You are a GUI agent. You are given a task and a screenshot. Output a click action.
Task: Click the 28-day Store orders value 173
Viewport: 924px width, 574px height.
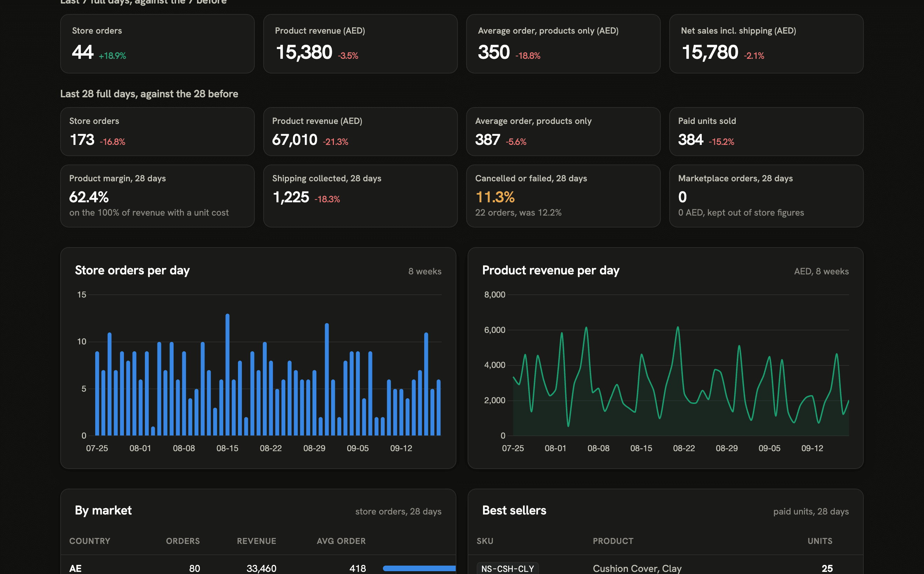point(82,140)
